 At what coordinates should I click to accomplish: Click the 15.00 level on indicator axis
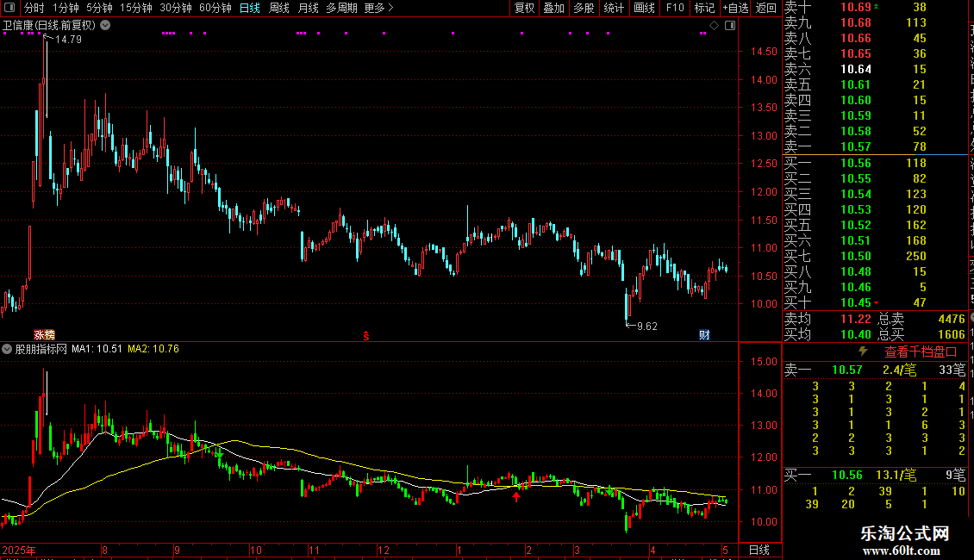tap(764, 361)
